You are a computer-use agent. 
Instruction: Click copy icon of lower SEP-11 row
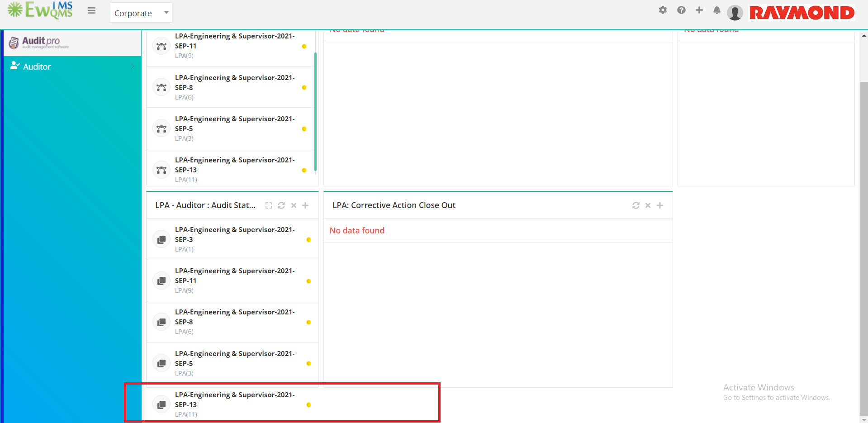(x=161, y=281)
